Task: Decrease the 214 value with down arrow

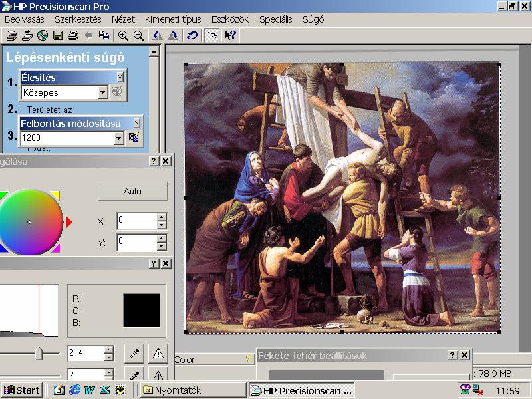Action: 108,358
